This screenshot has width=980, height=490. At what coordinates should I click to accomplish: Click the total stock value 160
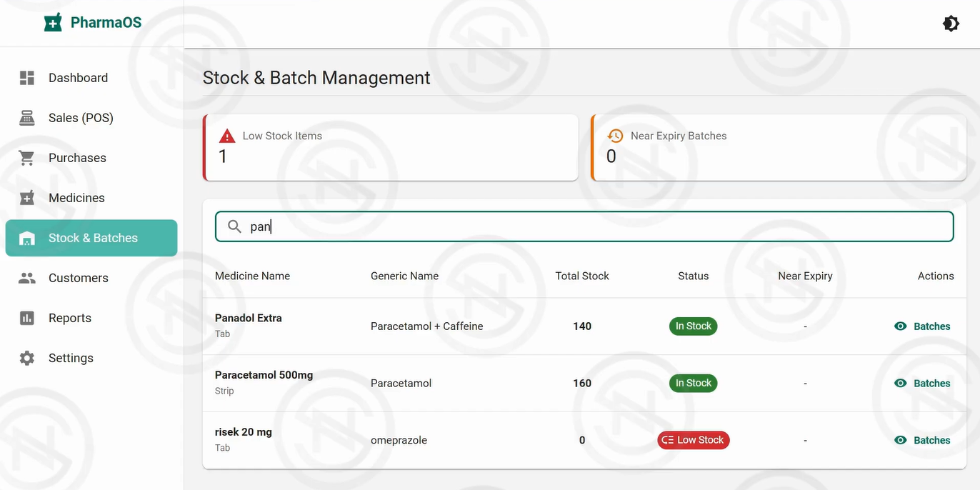pyautogui.click(x=582, y=383)
